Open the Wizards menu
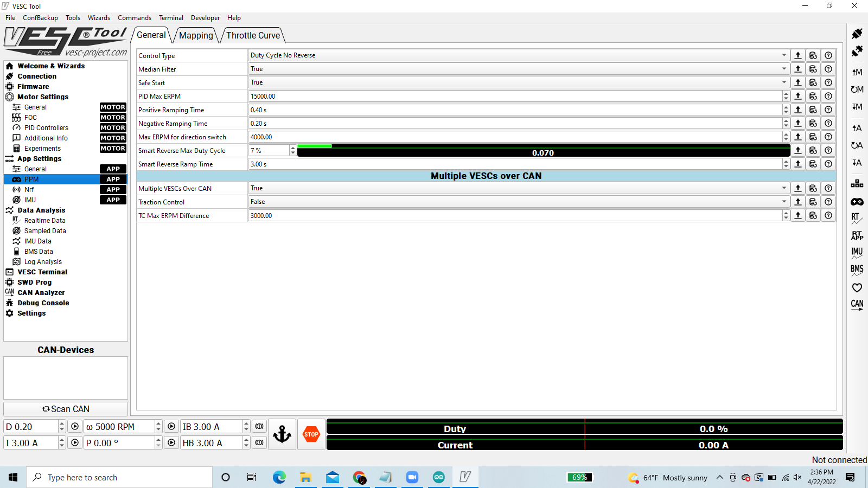Image resolution: width=868 pixels, height=488 pixels. [99, 18]
